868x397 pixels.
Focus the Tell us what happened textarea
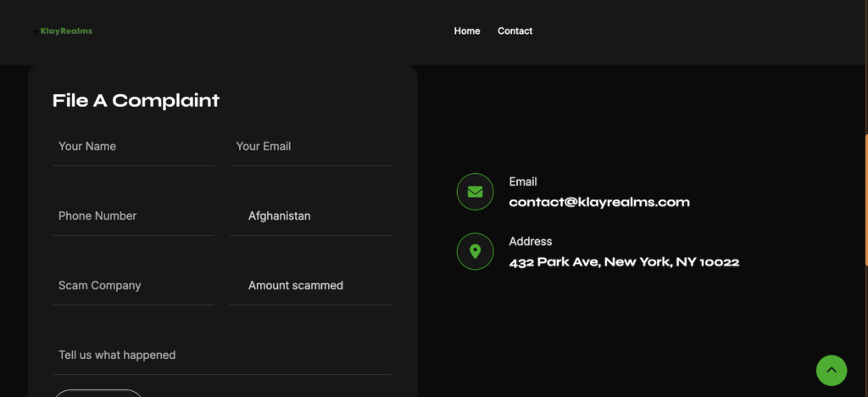coord(222,355)
